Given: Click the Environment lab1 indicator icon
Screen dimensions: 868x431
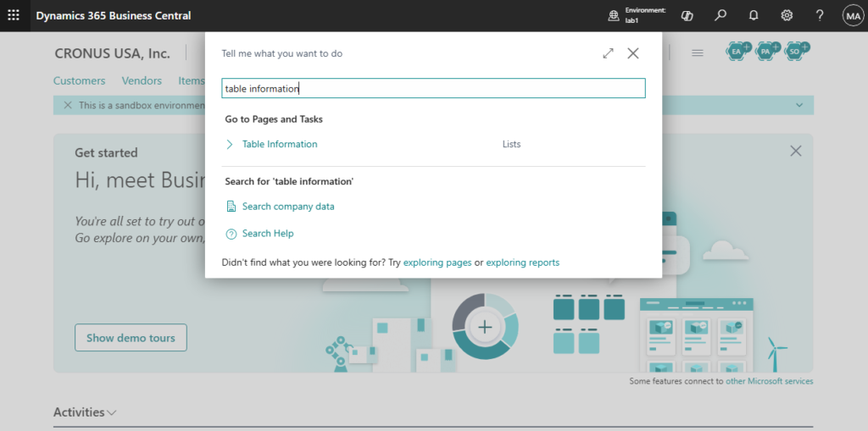Looking at the screenshot, I should (614, 15).
